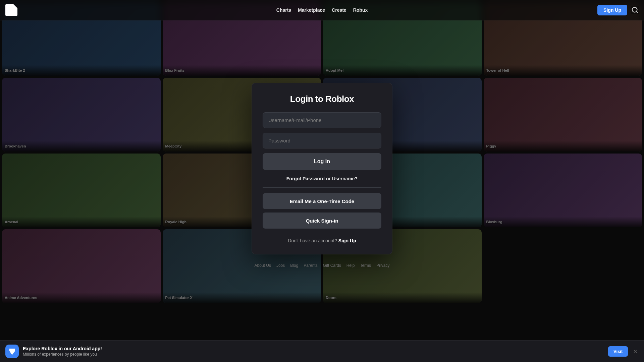644x362 pixels.
Task: Open the Charts nav item
Action: pos(283,10)
